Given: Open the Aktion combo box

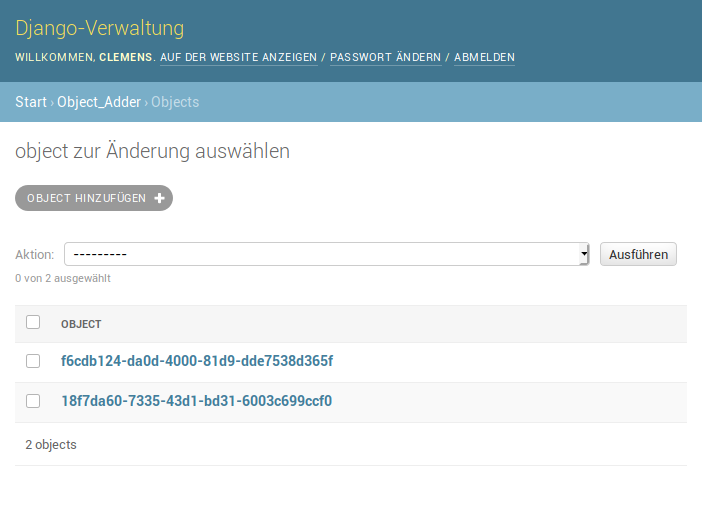Looking at the screenshot, I should pyautogui.click(x=326, y=254).
